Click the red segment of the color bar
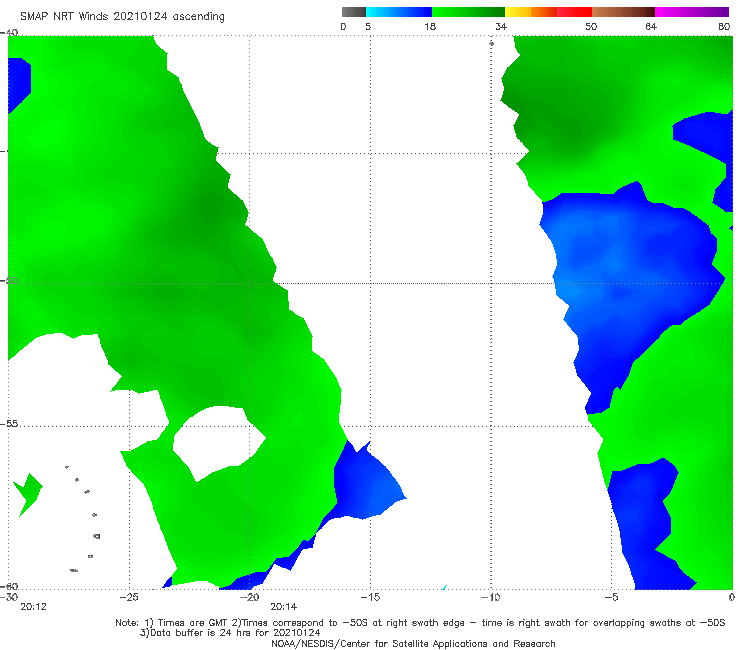 (574, 12)
